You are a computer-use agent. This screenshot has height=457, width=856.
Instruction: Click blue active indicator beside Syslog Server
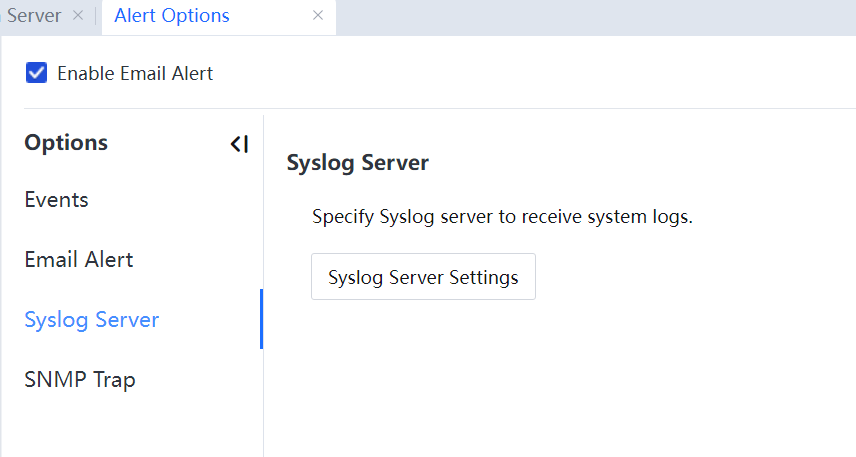coord(261,319)
